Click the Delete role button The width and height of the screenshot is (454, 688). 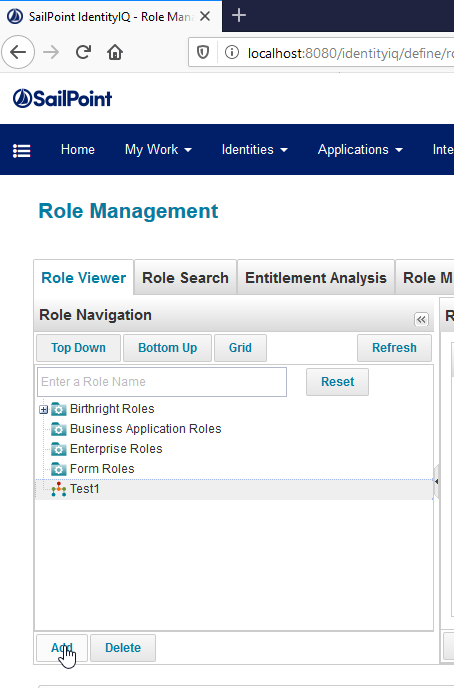coord(123,648)
